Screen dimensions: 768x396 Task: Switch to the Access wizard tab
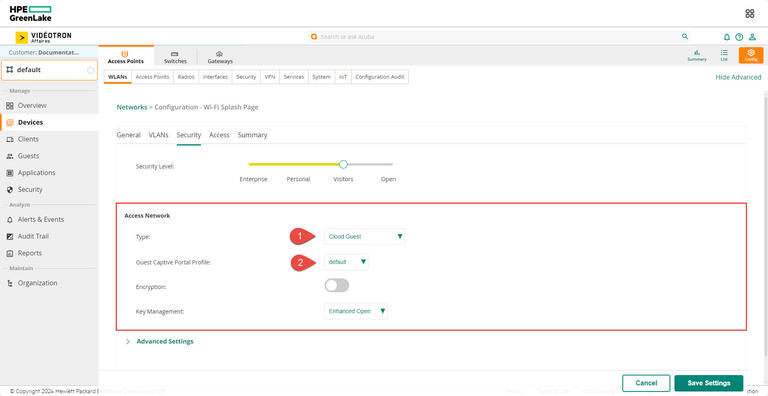219,135
